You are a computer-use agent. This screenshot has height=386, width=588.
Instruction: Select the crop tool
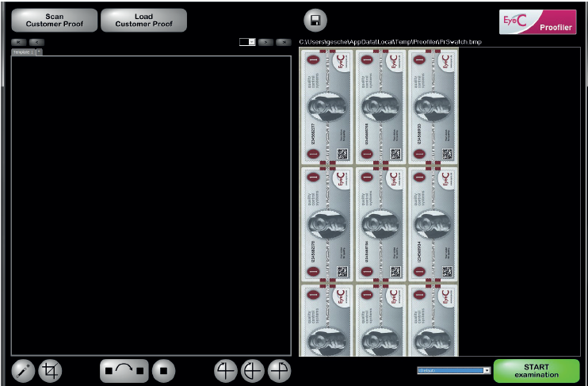coord(50,371)
